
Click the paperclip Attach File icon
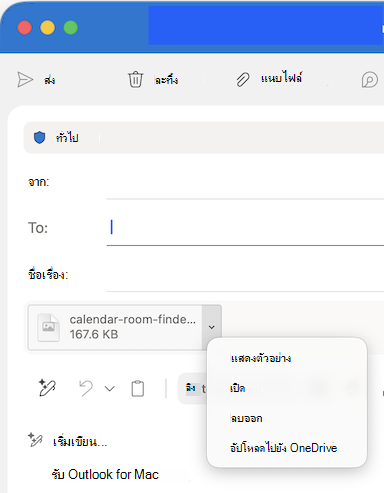tap(243, 80)
